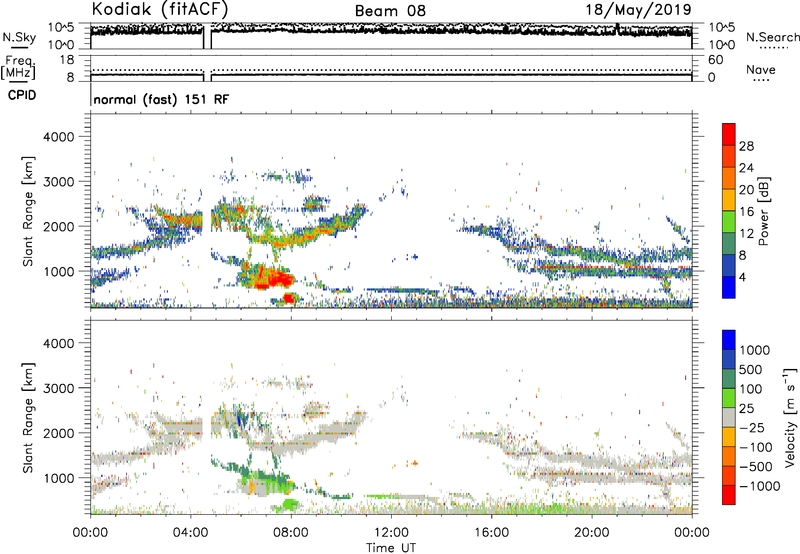Click the "Slant Range [km]" label of power panel
Image resolution: width=800 pixels, height=554 pixels.
tap(28, 211)
